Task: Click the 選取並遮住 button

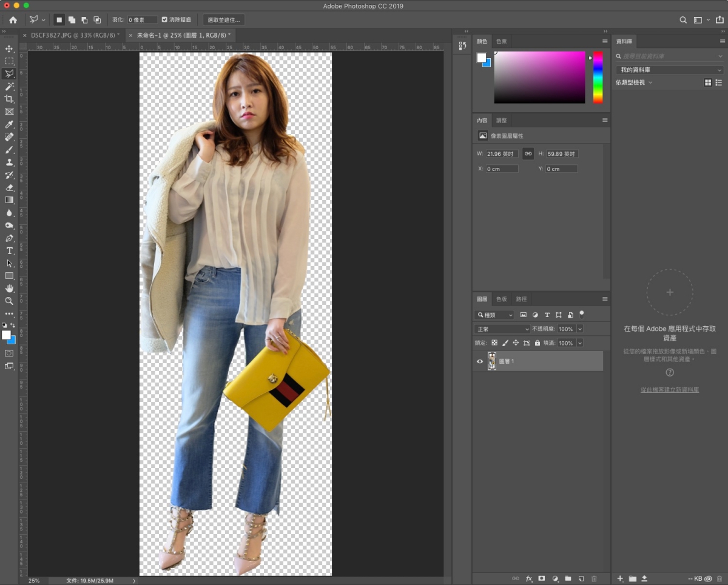Action: (224, 20)
